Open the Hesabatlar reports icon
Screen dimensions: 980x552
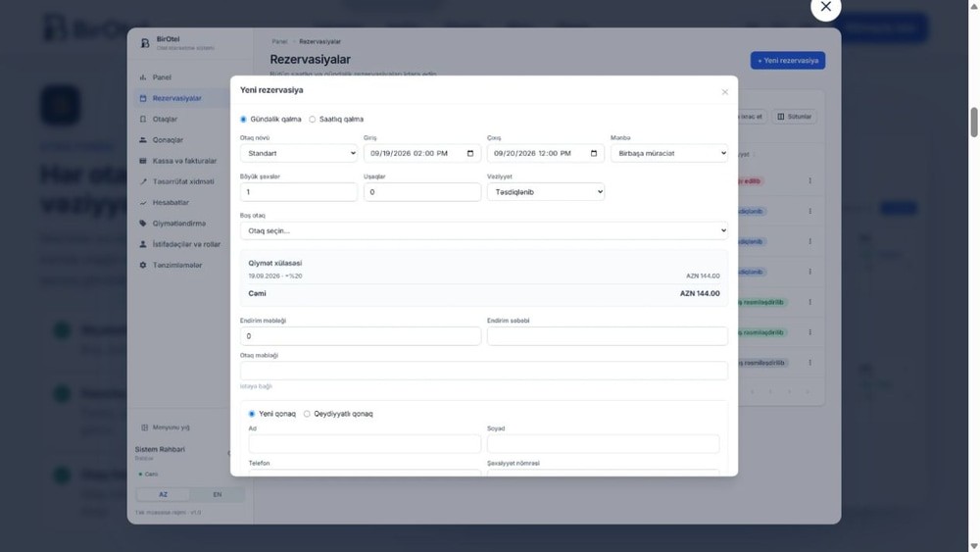(x=142, y=203)
